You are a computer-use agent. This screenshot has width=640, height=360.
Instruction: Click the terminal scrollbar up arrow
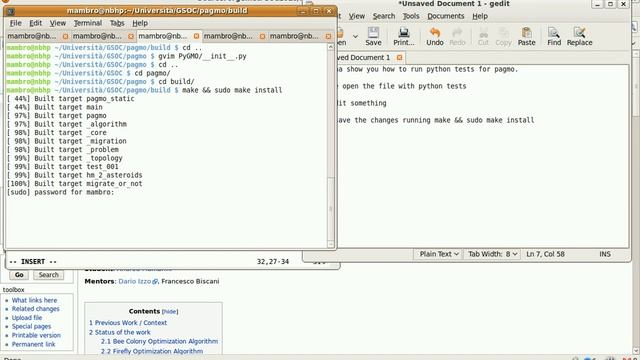tap(331, 47)
